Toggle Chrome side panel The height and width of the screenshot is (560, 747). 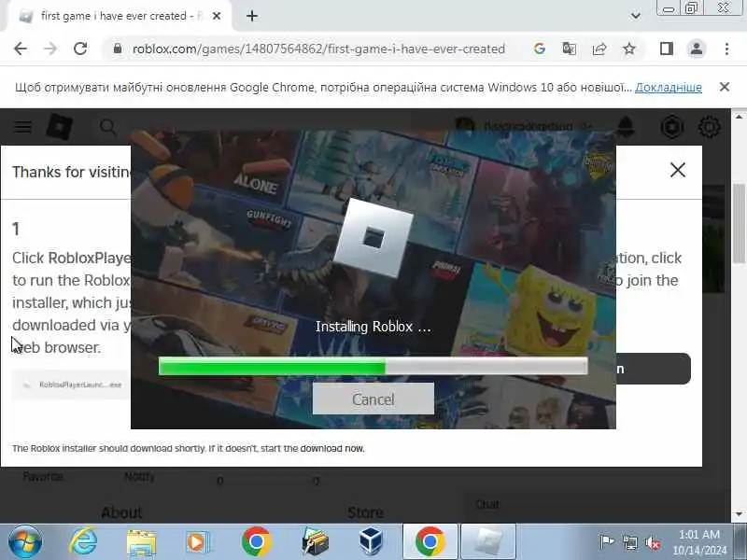point(666,49)
